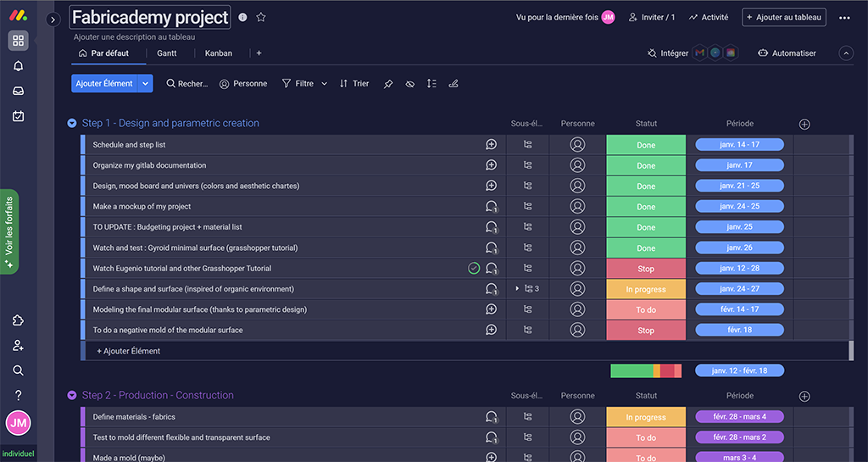Add a new board view with plus
Screen dimensions: 868x462
259,53
